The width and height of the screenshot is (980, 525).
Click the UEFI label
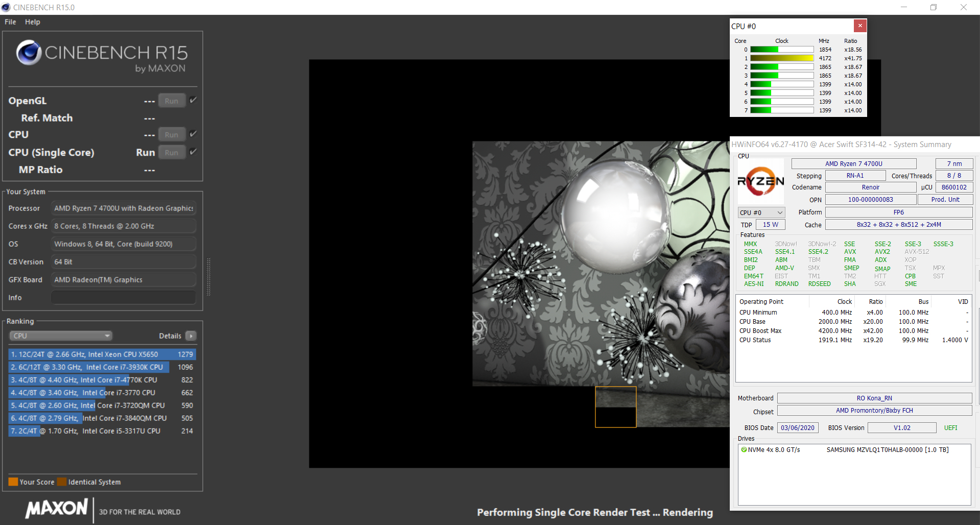(x=951, y=428)
